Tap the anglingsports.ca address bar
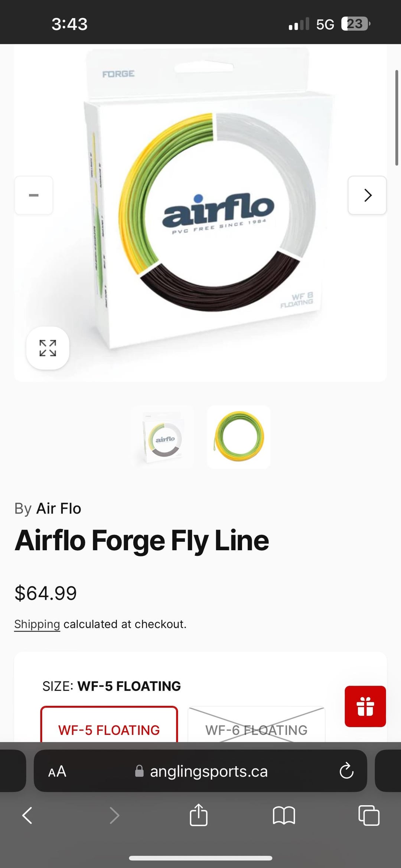Viewport: 401px width, 868px height. click(x=208, y=771)
